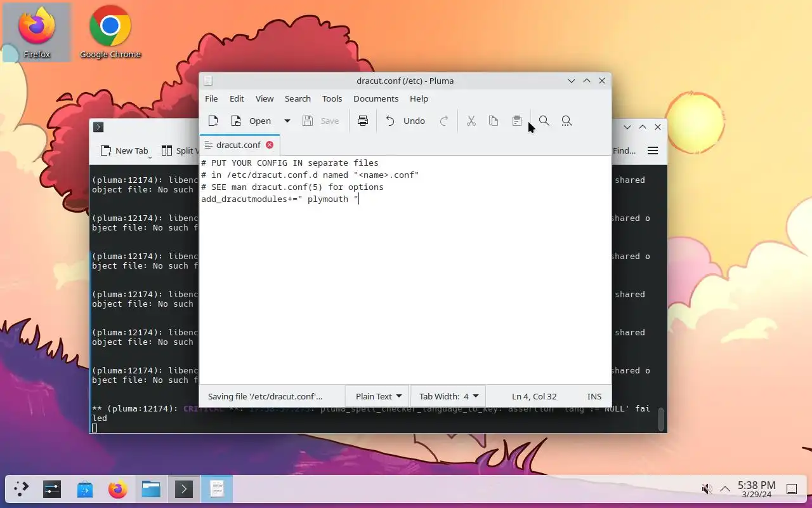Open Firefox desktop shortcut

pos(37,33)
